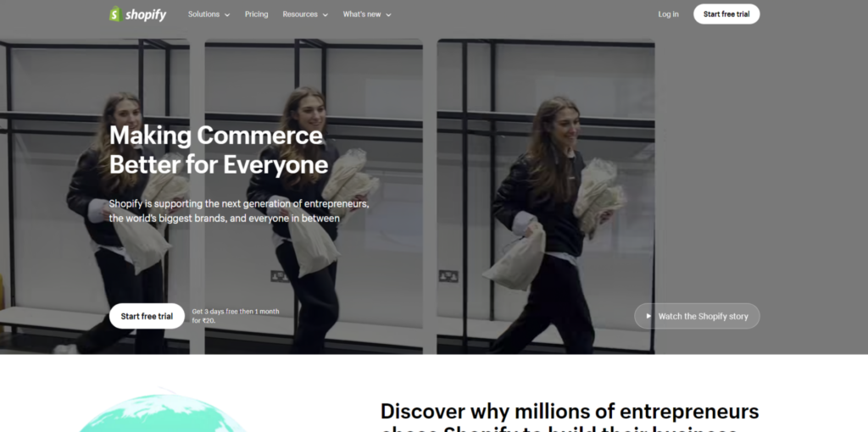Click the Log in link
868x432 pixels.
(668, 14)
